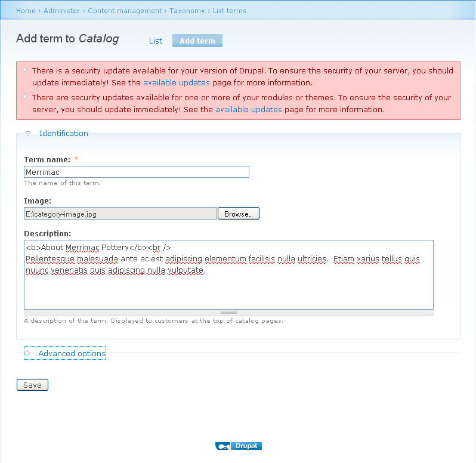Follow first available updates link
Viewport: 476px width, 463px height.
[x=177, y=82]
